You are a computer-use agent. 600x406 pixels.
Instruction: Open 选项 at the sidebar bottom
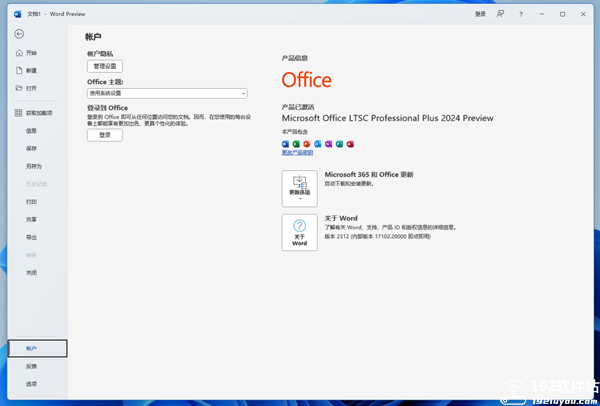31,383
